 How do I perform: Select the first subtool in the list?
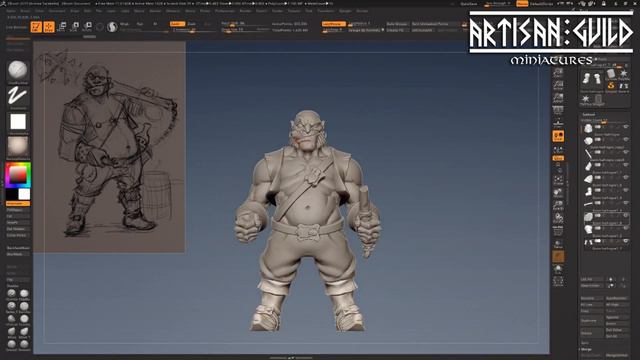click(x=588, y=128)
